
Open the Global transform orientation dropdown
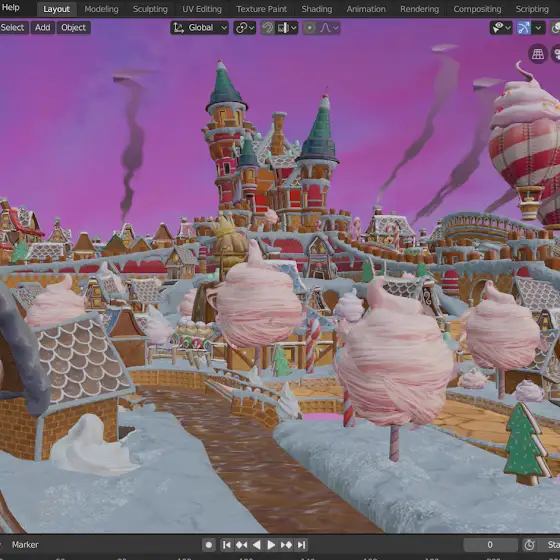tap(199, 28)
